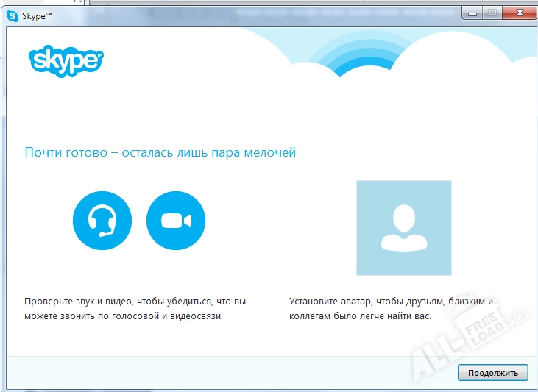Maximize the Skype setup window
Image resolution: width=538 pixels, height=392 pixels.
point(492,13)
